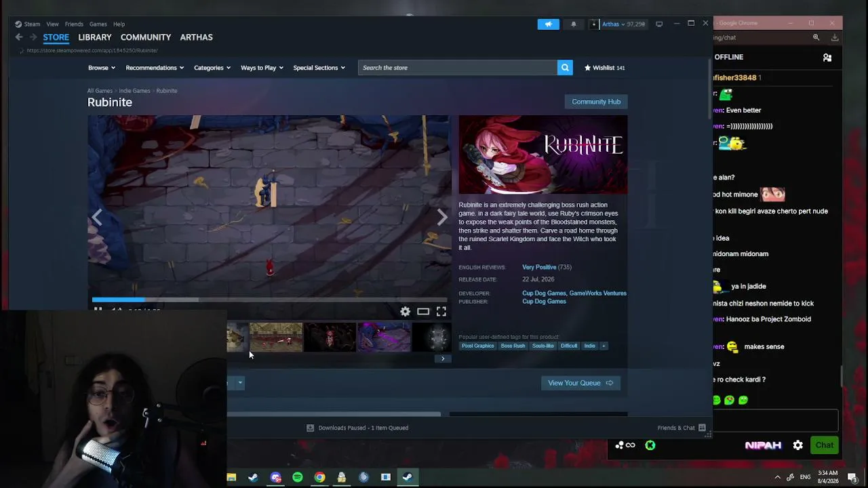Open wishlist options dropdown arrow below thumbnails

tap(239, 383)
